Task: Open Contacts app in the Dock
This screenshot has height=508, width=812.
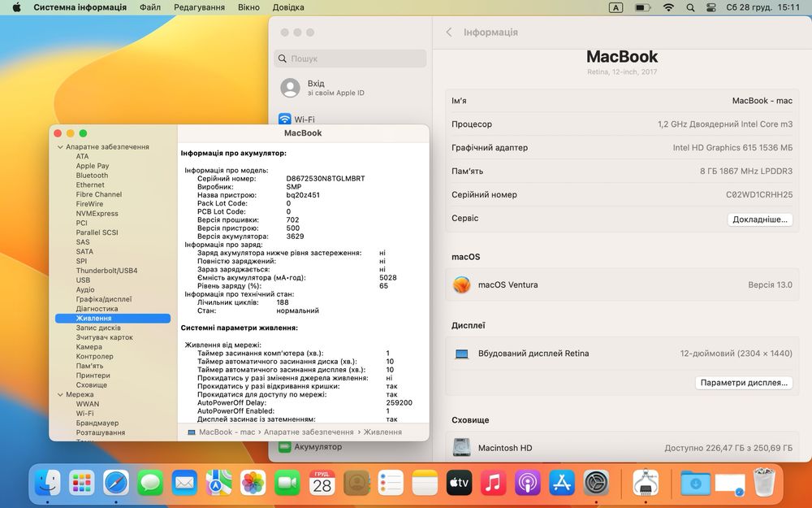Action: click(x=356, y=483)
